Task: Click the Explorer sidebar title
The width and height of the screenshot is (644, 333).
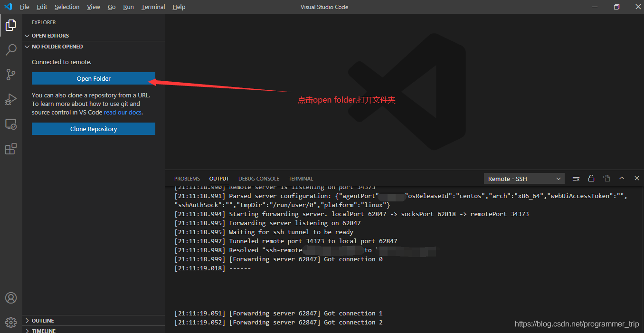Action: coord(44,22)
